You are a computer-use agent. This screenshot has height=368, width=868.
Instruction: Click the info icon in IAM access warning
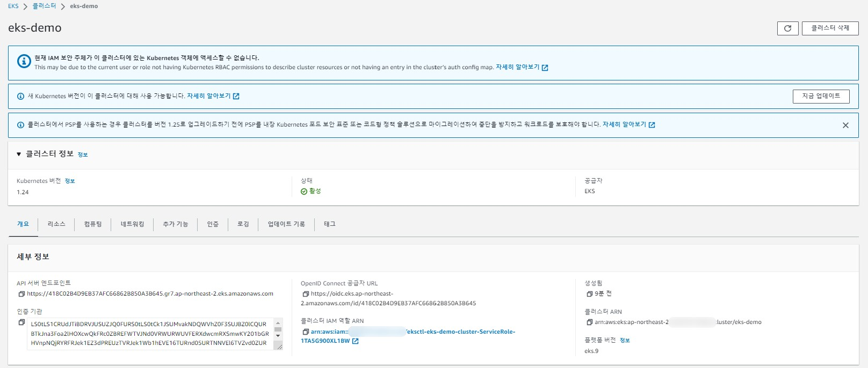24,61
